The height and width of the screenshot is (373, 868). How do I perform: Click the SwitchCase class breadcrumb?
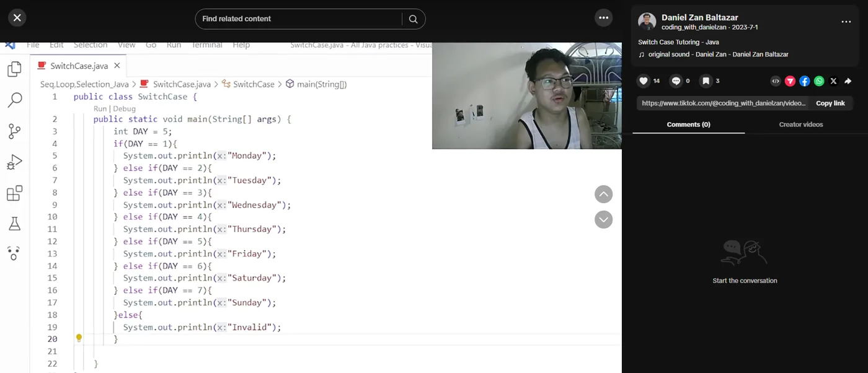tap(254, 84)
